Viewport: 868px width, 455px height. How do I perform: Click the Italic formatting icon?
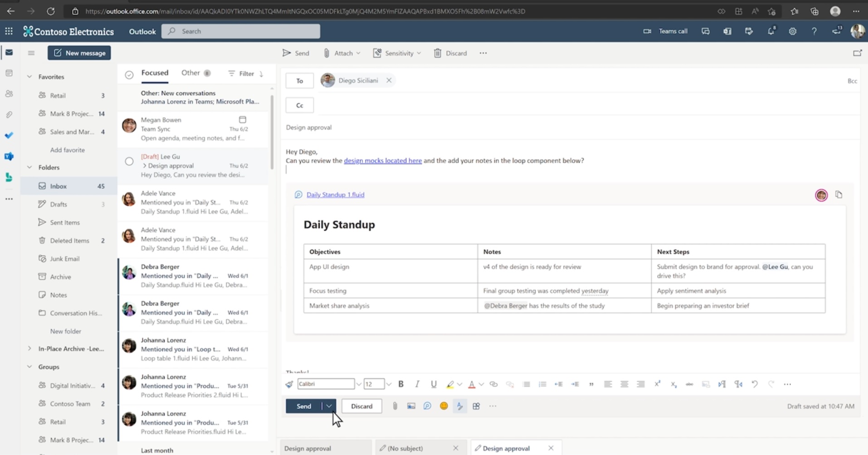(x=417, y=384)
